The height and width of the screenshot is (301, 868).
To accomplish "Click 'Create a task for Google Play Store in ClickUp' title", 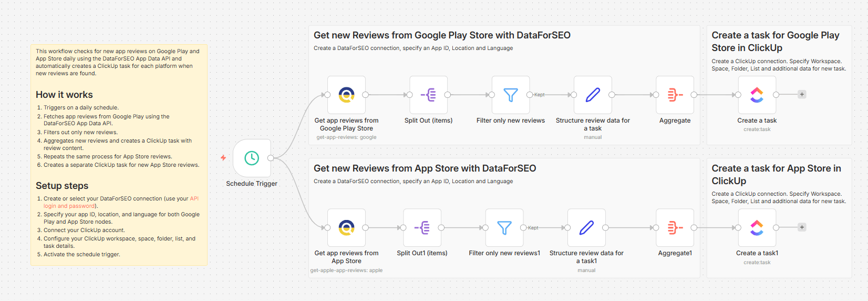I will 776,42.
